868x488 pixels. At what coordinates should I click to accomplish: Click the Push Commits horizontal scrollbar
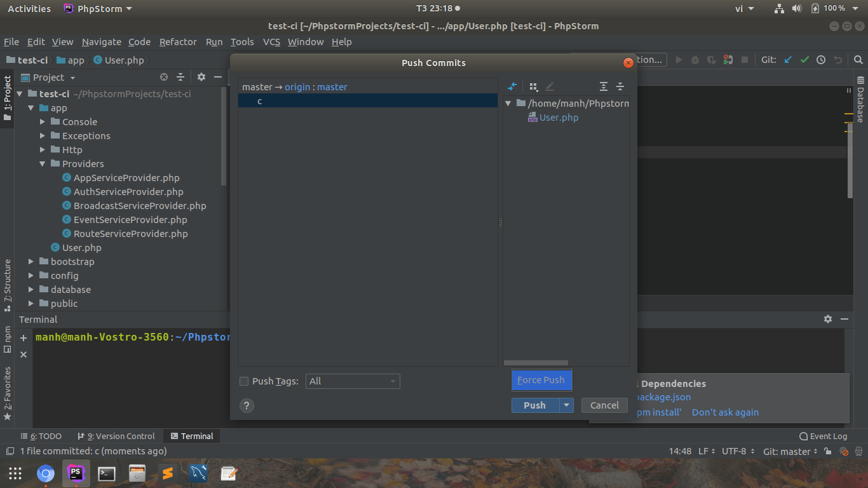(536, 363)
